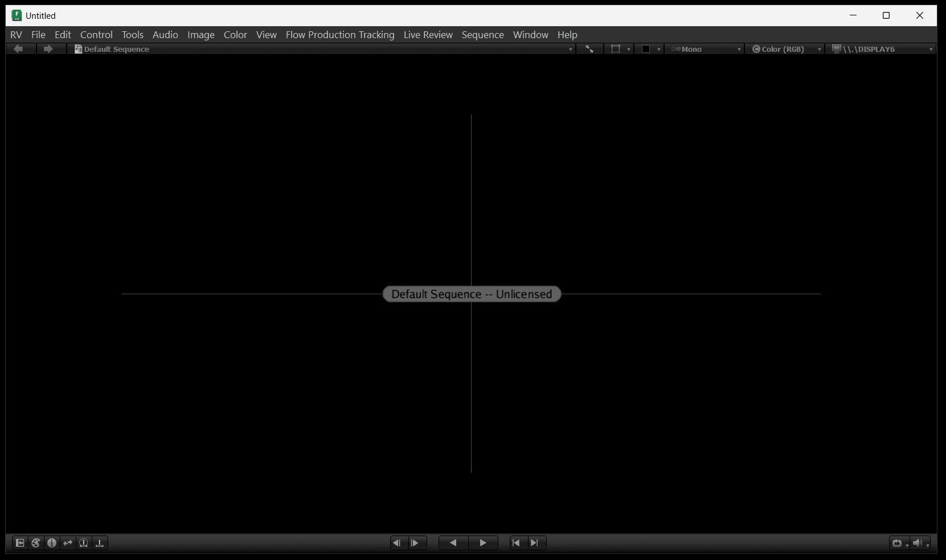This screenshot has width=946, height=560.
Task: Jump to the previous marker
Action: [x=516, y=543]
